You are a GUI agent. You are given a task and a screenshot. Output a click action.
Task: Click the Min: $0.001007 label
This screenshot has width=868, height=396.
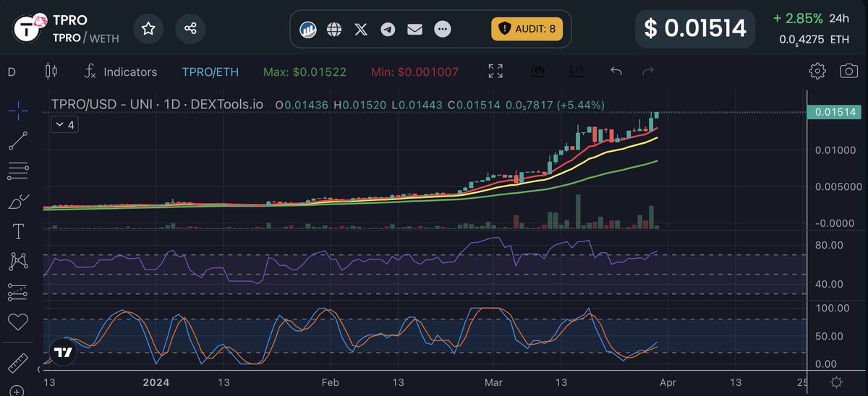[414, 72]
